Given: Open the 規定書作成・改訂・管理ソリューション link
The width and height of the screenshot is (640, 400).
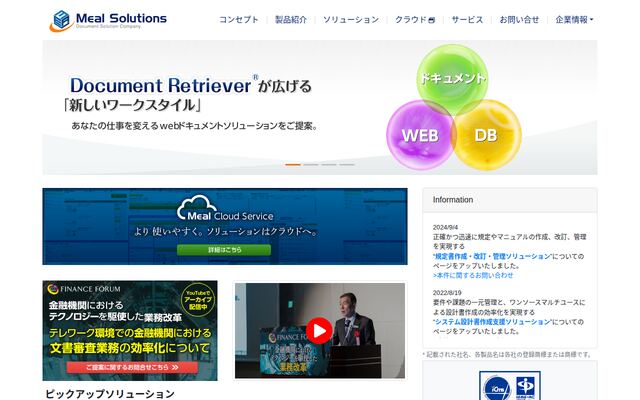Looking at the screenshot, I should coord(492,256).
